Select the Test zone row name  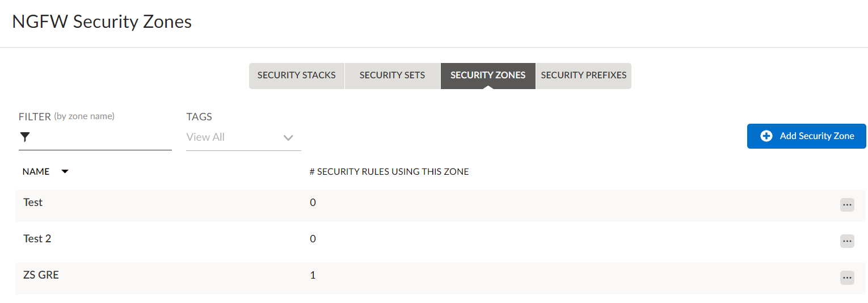click(33, 203)
